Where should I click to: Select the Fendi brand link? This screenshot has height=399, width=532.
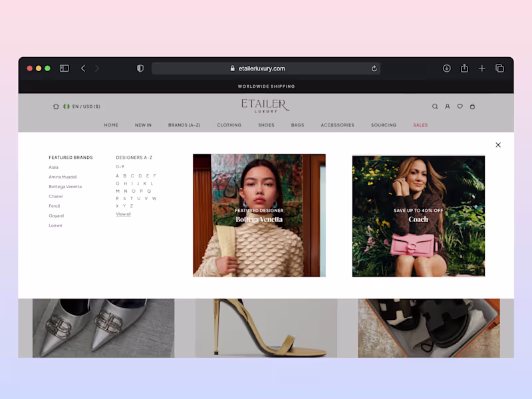pyautogui.click(x=55, y=206)
